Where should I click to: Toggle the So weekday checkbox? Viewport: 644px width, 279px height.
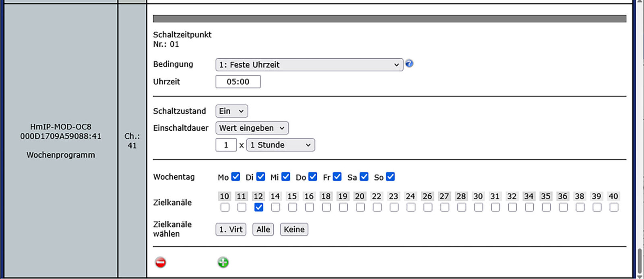click(x=390, y=177)
